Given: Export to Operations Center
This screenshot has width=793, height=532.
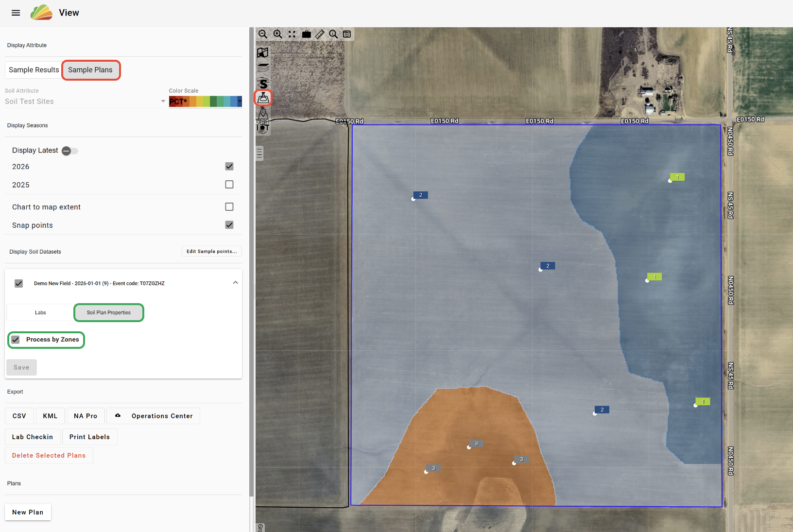Looking at the screenshot, I should pos(154,416).
